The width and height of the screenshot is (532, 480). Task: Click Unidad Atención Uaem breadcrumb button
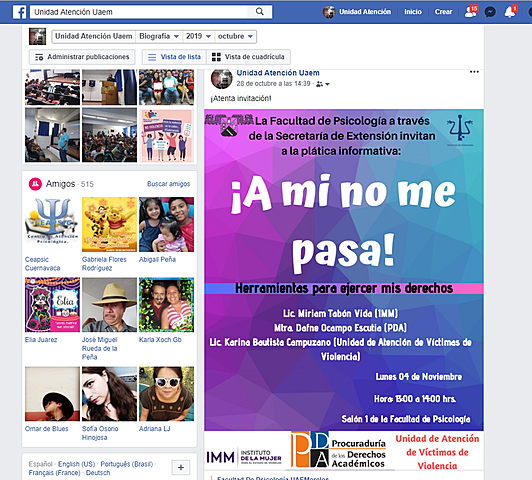[x=94, y=36]
